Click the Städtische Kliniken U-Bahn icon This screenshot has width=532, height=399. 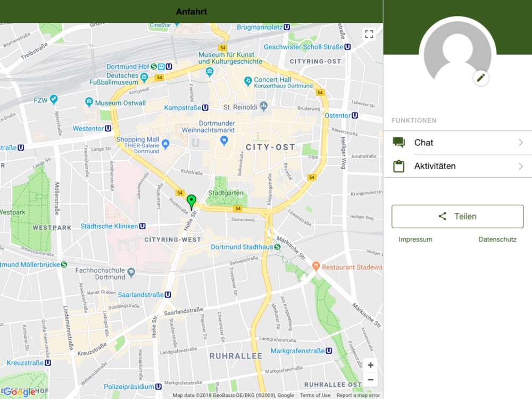pyautogui.click(x=143, y=226)
